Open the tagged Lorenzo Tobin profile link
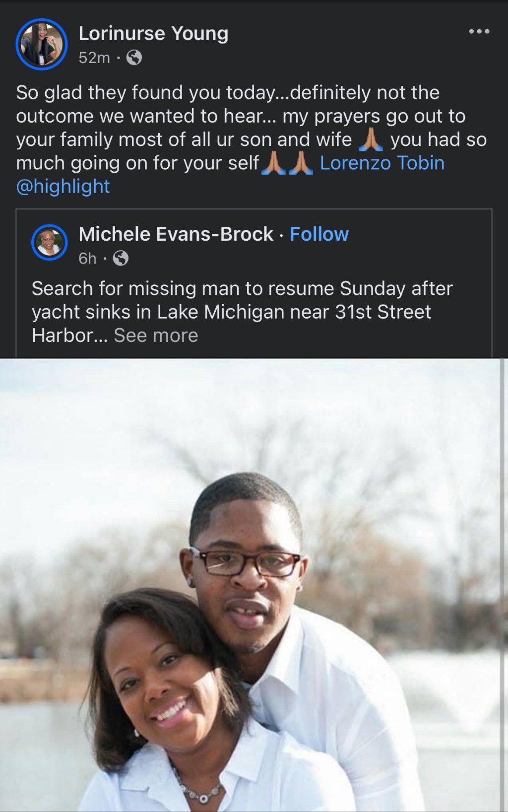508x812 pixels. 382,163
